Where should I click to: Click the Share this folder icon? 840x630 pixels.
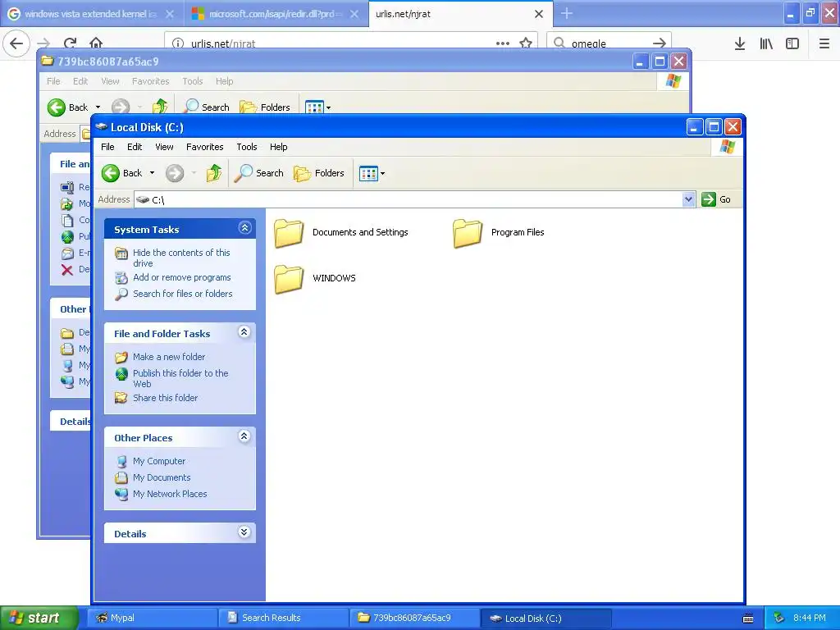(121, 398)
